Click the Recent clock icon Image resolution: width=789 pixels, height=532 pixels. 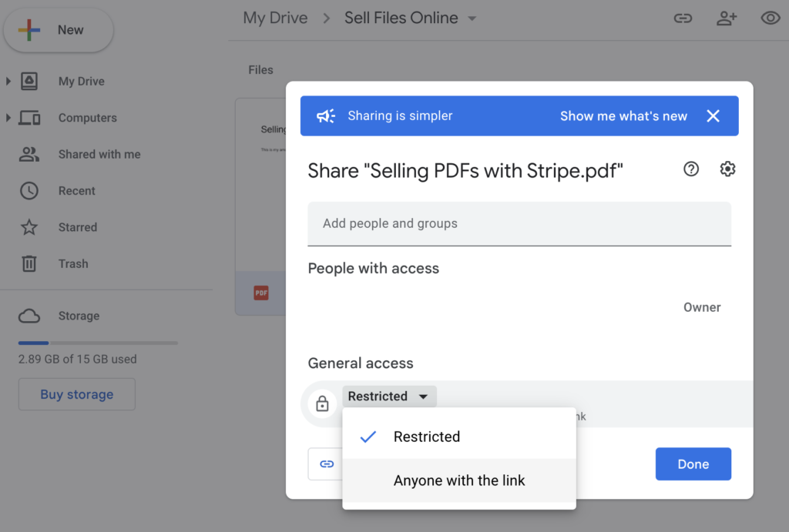click(x=29, y=191)
